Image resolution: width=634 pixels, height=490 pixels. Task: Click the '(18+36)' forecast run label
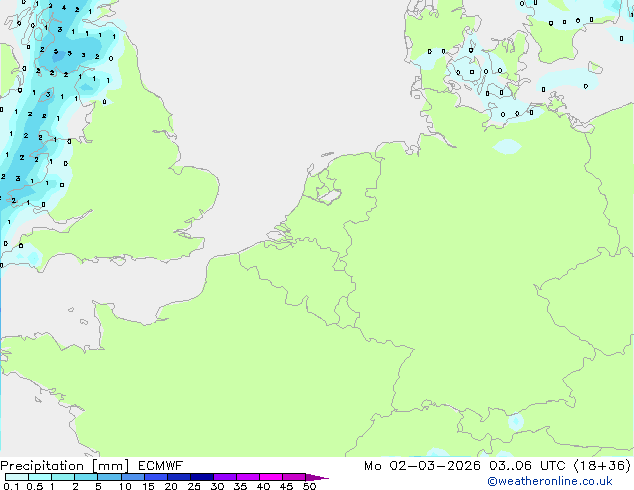pyautogui.click(x=602, y=466)
